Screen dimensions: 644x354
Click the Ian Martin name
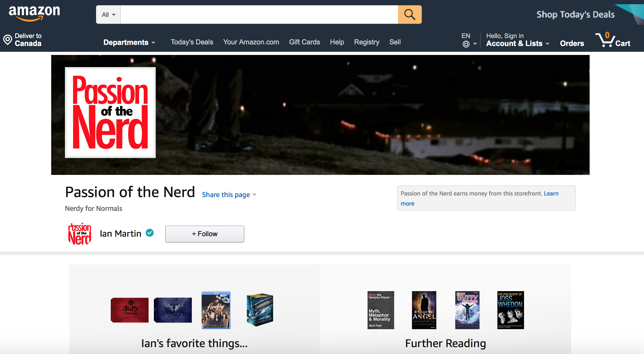120,234
